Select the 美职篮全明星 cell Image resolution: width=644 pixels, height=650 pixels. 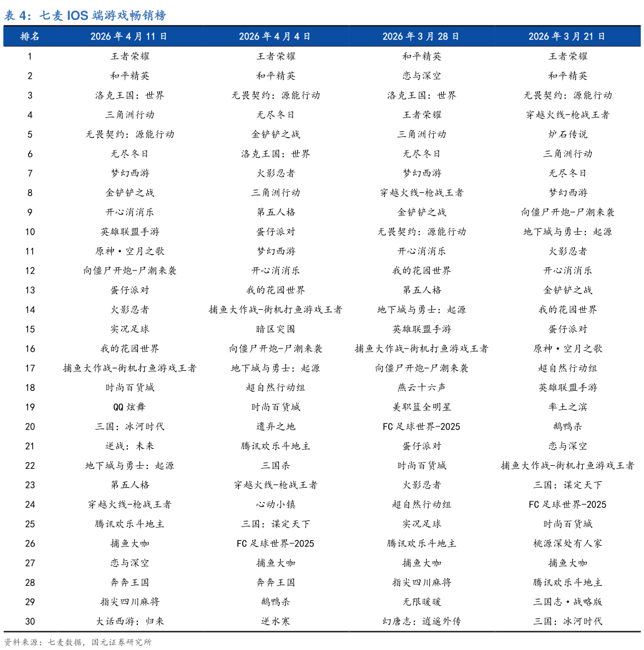(421, 407)
